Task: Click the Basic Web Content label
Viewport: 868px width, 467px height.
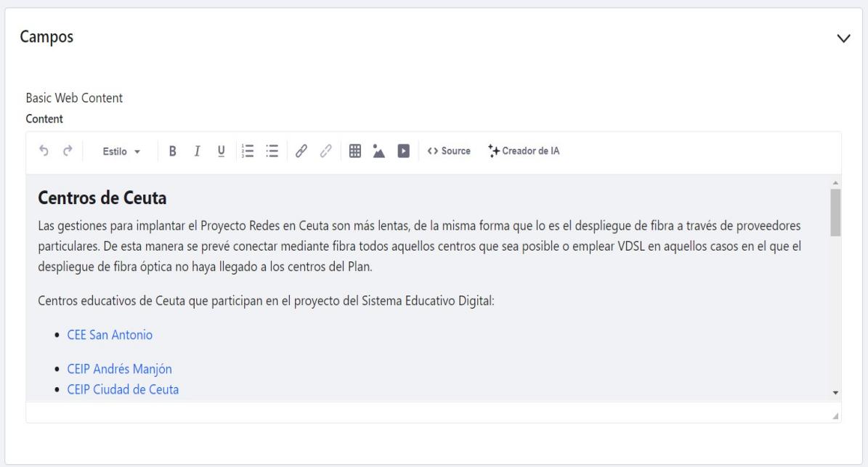Action: 74,98
